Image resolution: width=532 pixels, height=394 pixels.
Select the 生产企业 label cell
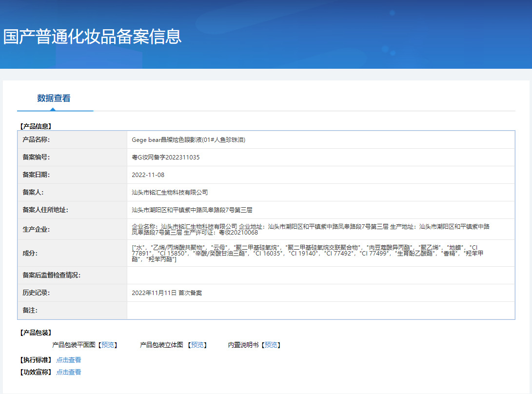coord(72,229)
